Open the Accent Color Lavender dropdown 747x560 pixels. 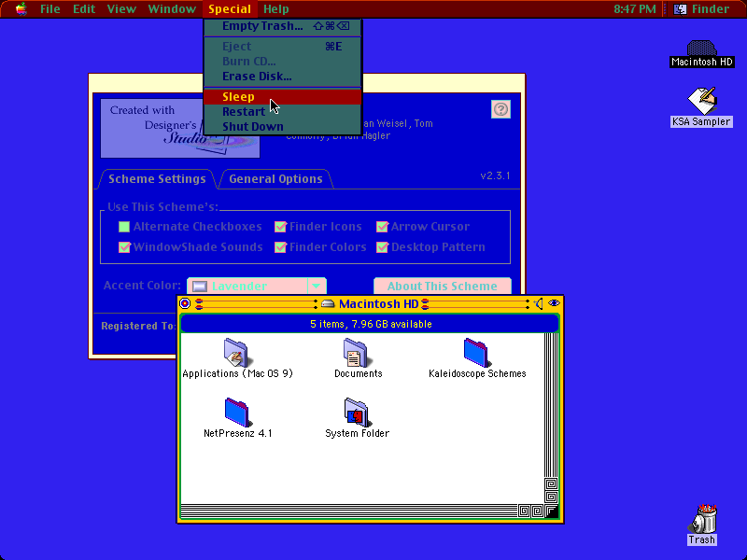(x=256, y=286)
